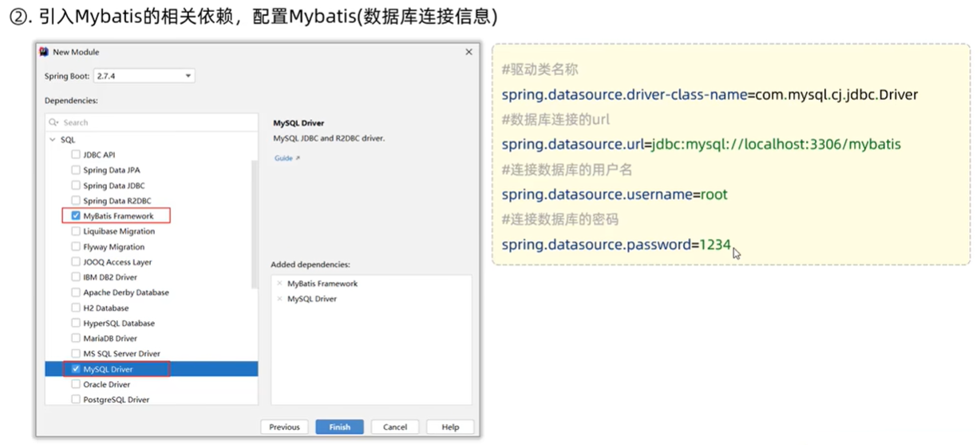Click the spring.datasource.url property line
980x445 pixels.
pyautogui.click(x=701, y=145)
